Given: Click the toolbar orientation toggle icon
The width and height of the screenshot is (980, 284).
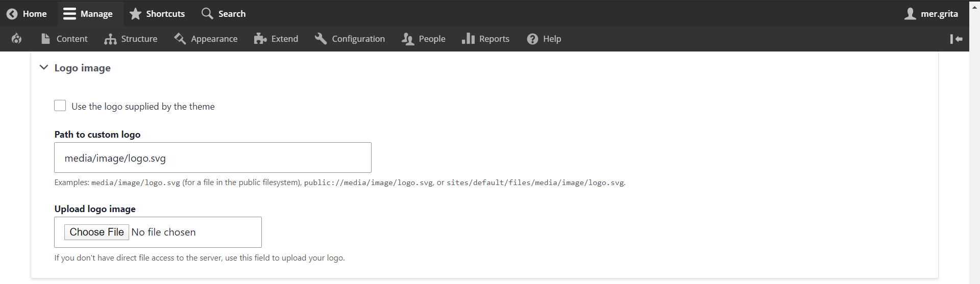Looking at the screenshot, I should tap(956, 39).
